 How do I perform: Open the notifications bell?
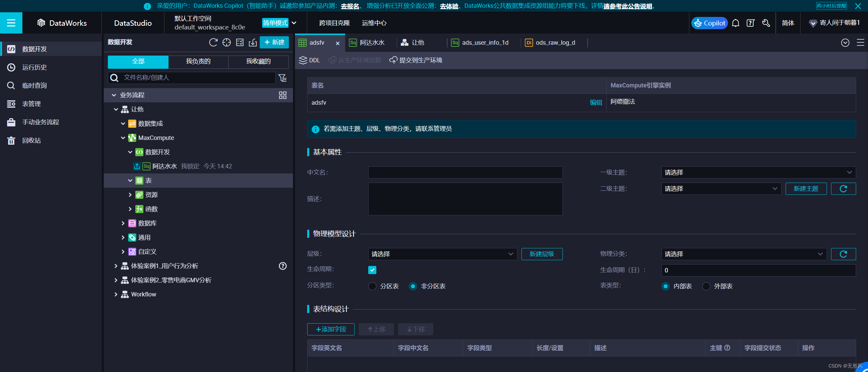(735, 23)
